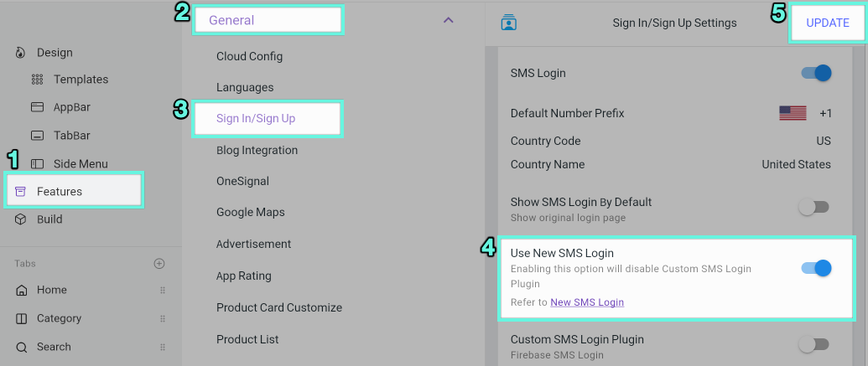Collapse the General section chevron
868x366 pixels.
coord(448,20)
